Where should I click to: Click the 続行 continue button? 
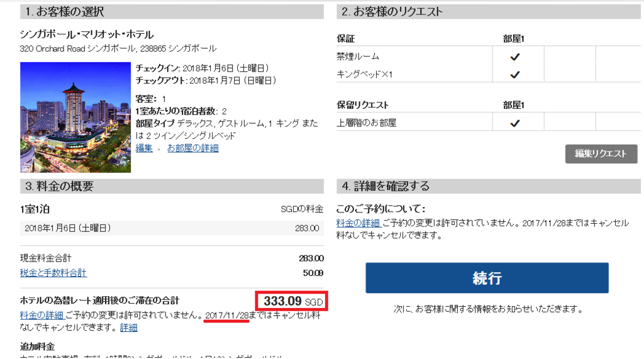pos(487,278)
